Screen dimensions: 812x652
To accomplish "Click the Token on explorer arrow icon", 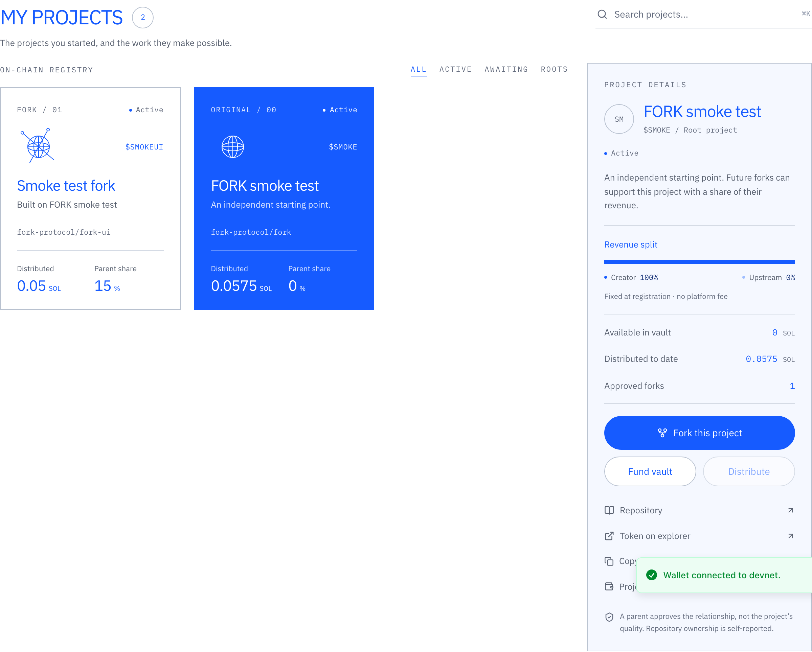I will pyautogui.click(x=791, y=536).
